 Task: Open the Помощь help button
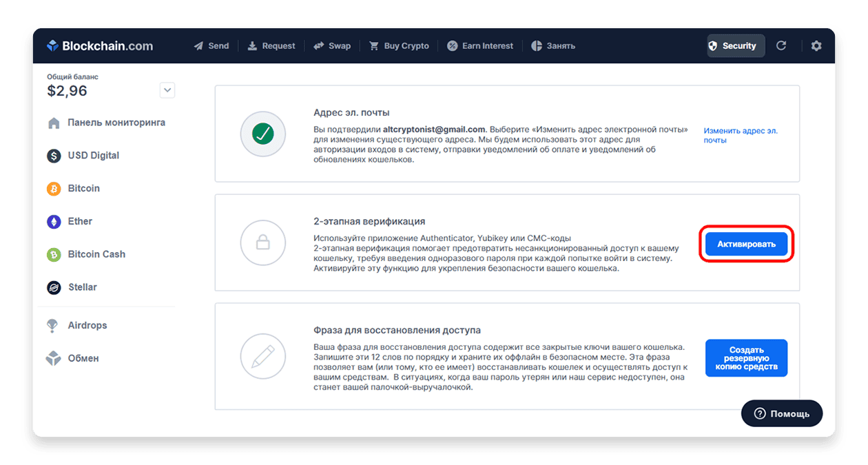click(782, 413)
